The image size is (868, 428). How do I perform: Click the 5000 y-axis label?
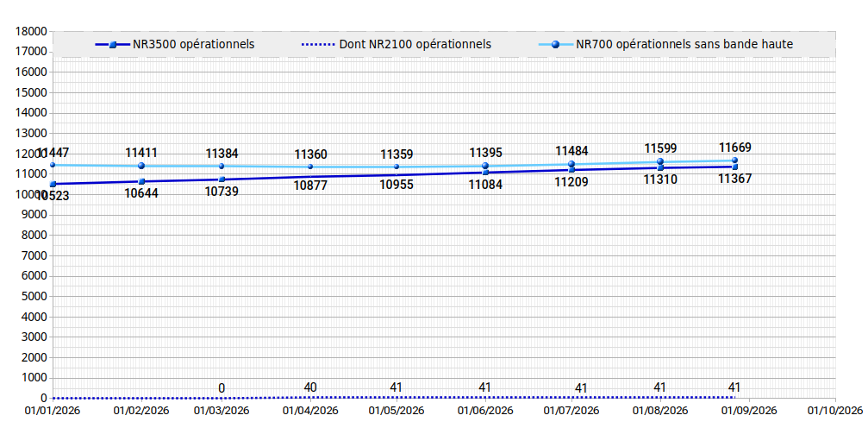click(34, 297)
